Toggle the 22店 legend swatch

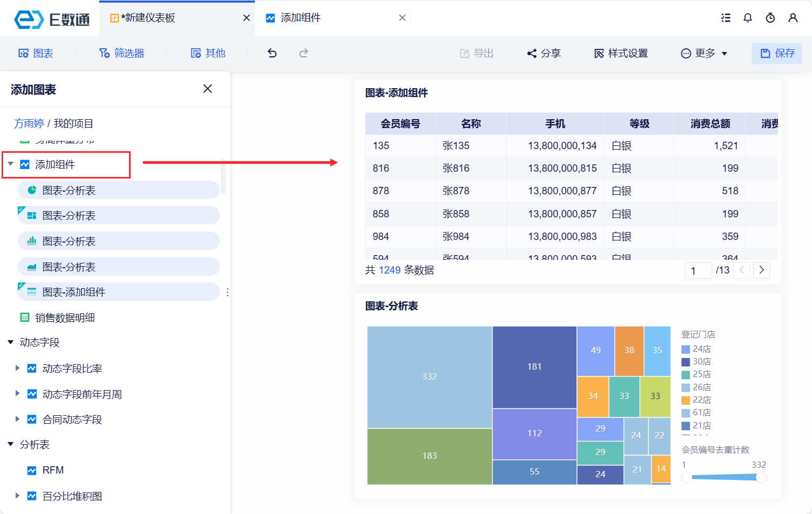pos(686,400)
